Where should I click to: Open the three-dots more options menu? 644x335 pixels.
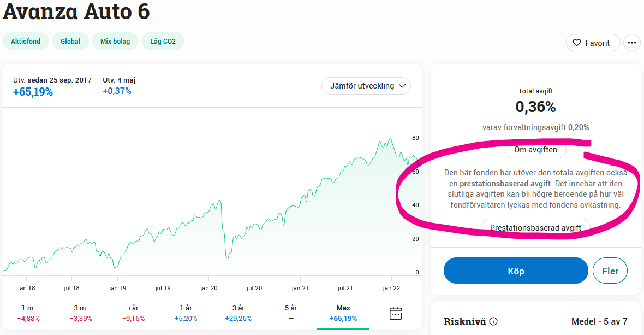[x=632, y=43]
